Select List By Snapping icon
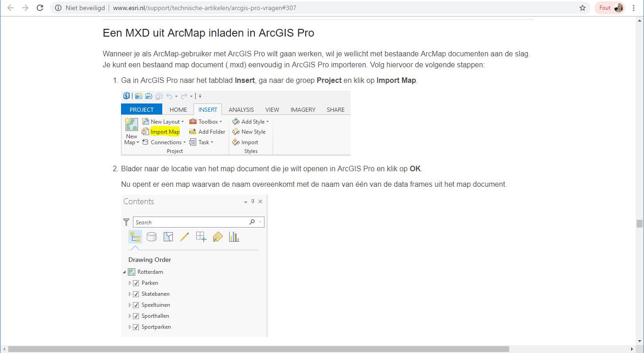Image resolution: width=644 pixels, height=353 pixels. pos(201,237)
